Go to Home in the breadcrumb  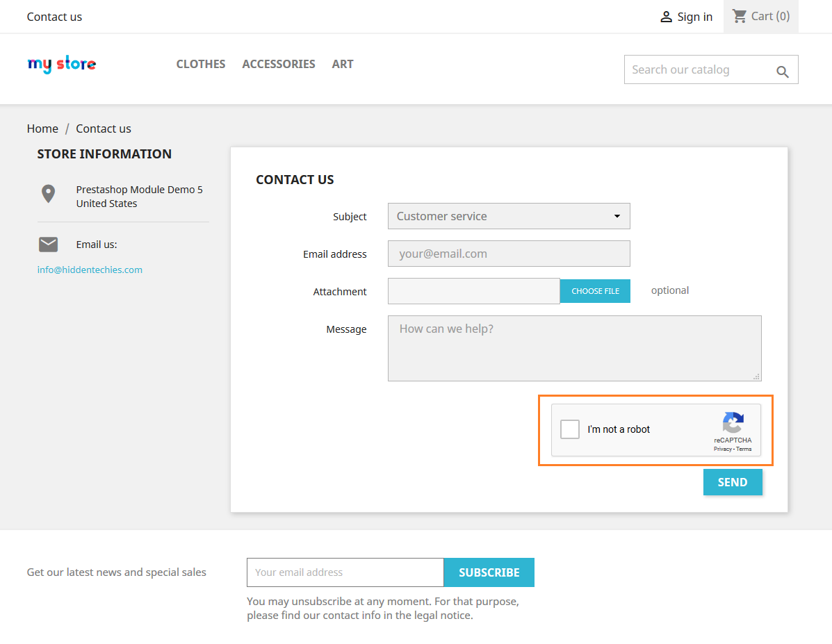(42, 129)
